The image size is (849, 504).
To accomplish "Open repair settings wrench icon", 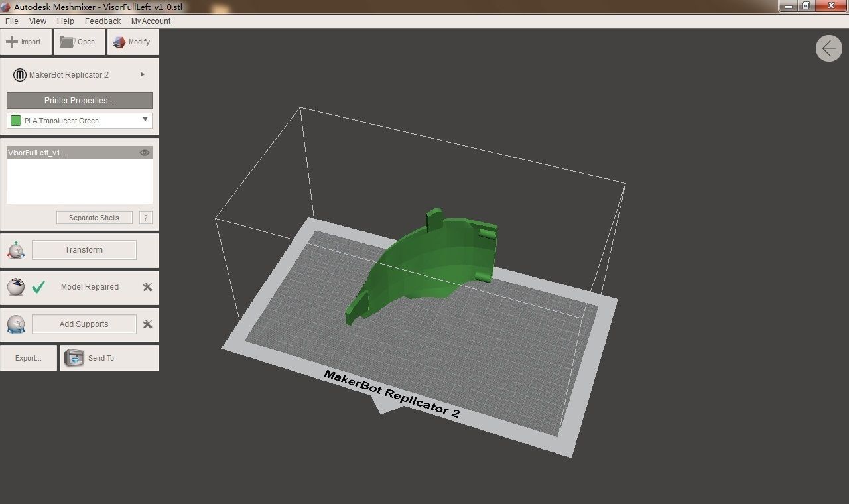I will [147, 287].
